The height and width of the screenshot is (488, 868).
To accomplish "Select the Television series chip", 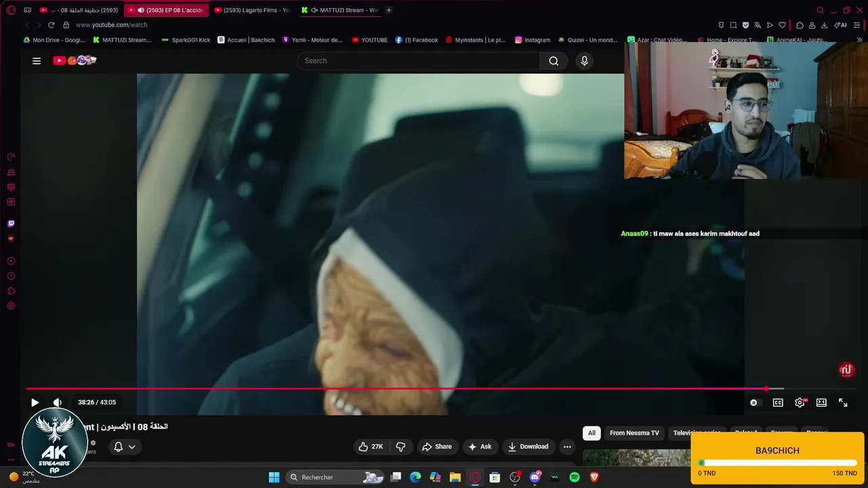I will (696, 433).
